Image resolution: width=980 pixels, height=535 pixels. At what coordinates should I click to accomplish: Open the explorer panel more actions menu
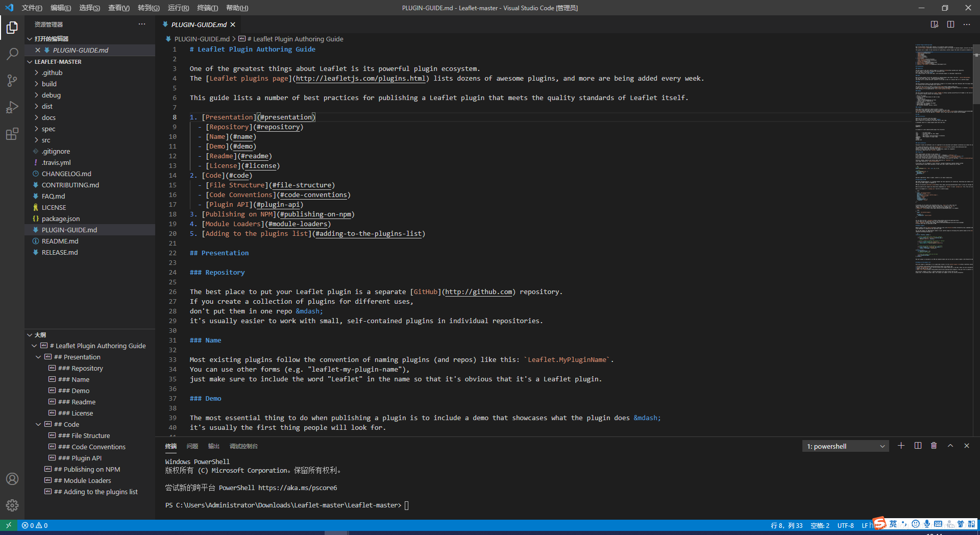pyautogui.click(x=142, y=24)
